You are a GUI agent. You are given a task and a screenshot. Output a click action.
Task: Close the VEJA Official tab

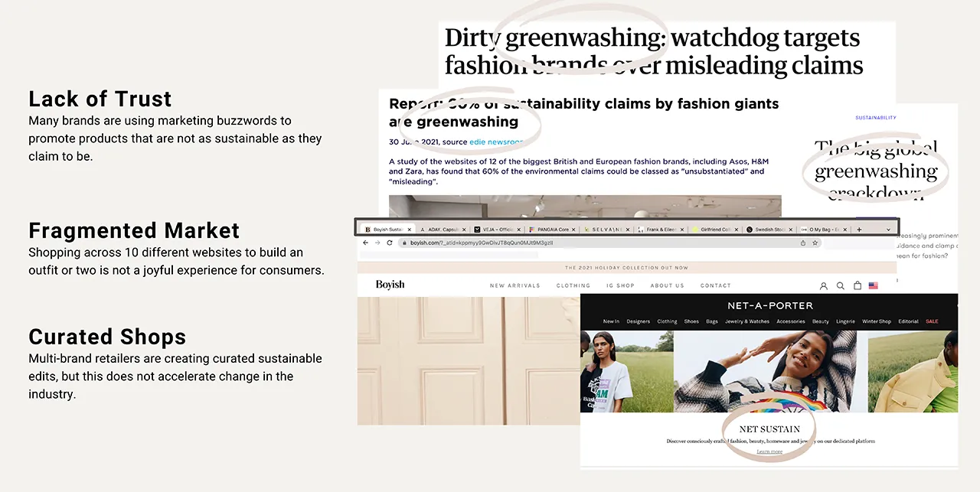click(x=518, y=229)
